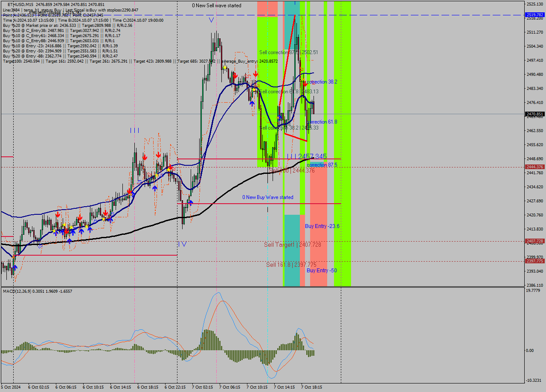Click the 2420.760 price axis value
Image resolution: width=546 pixels, height=392 pixels.
[535, 215]
